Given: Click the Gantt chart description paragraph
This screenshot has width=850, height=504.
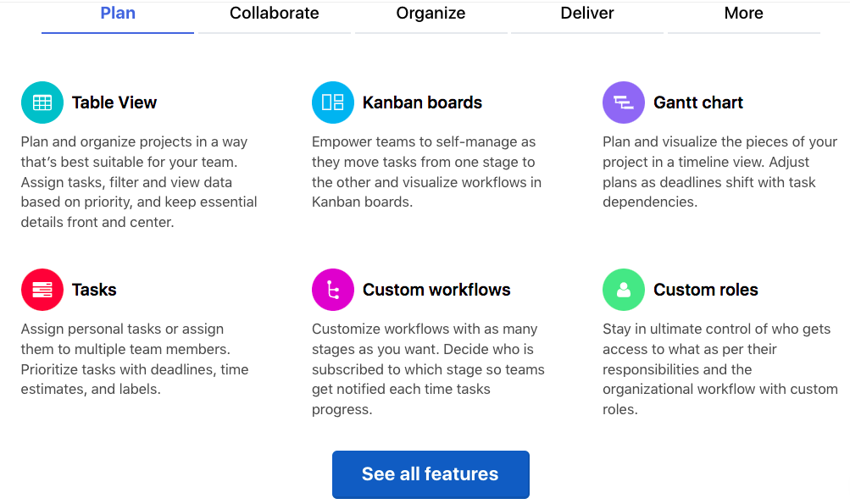Looking at the screenshot, I should click(x=719, y=172).
